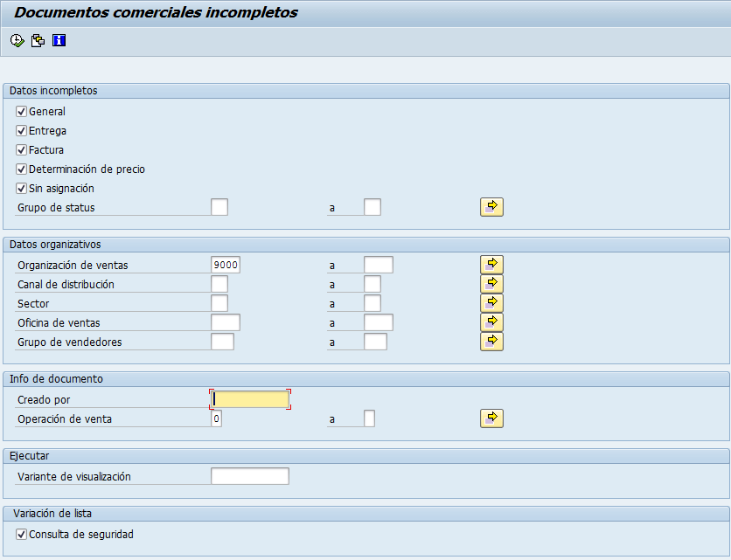The image size is (731, 560).
Task: Disable Consulta de seguridad checkbox
Action: point(21,534)
